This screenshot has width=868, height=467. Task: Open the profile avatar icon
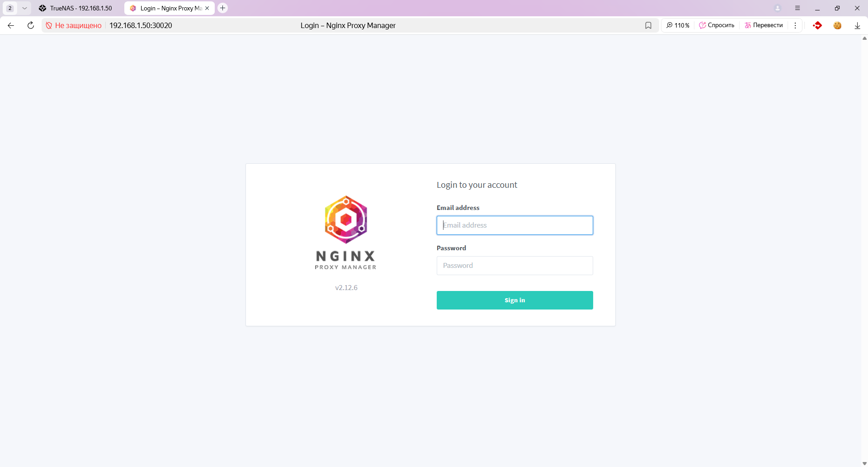point(778,8)
